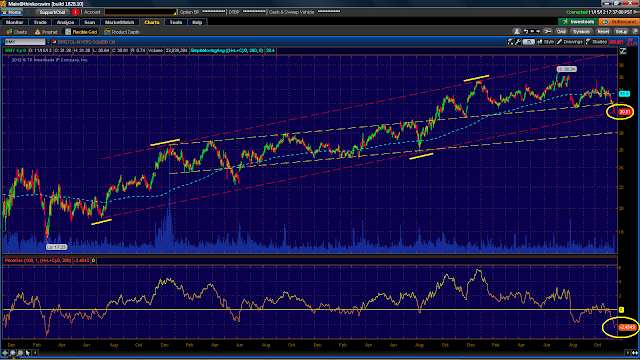Expand the Account dropdown field
This screenshot has height=360, width=640.
(x=140, y=12)
